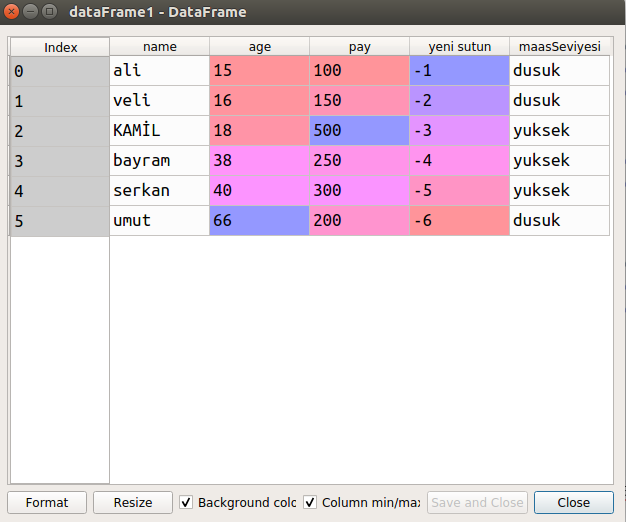This screenshot has width=626, height=522.
Task: Select the age column header
Action: pos(260,46)
